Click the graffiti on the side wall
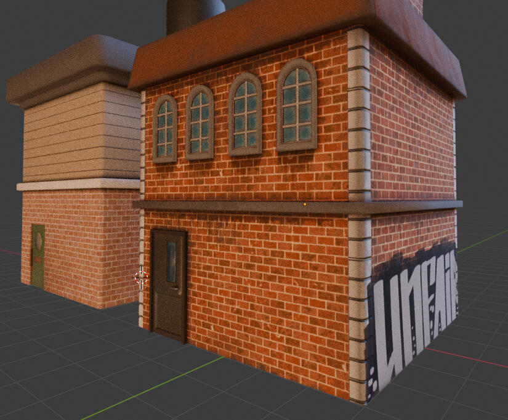This screenshot has width=508, height=420. pos(414,314)
